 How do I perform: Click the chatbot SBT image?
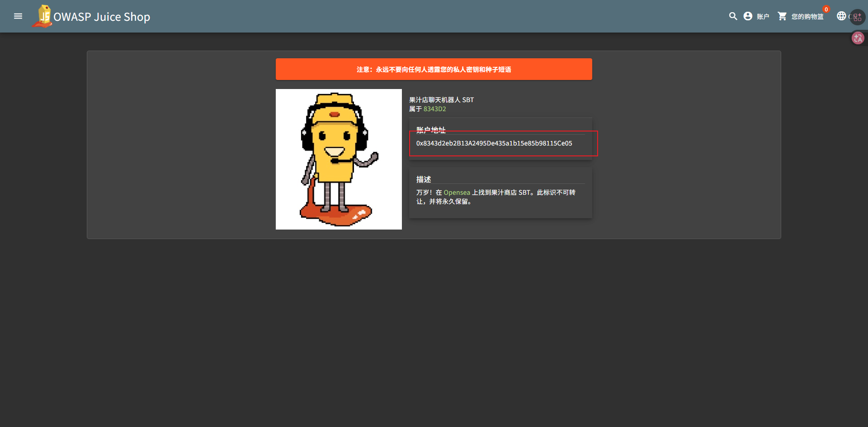[x=339, y=159]
